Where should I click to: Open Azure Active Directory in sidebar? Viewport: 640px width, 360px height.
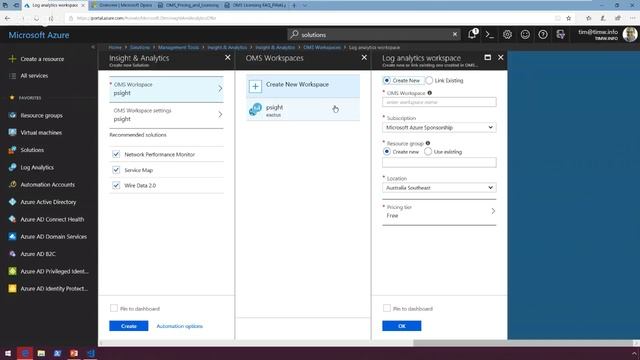(x=48, y=202)
